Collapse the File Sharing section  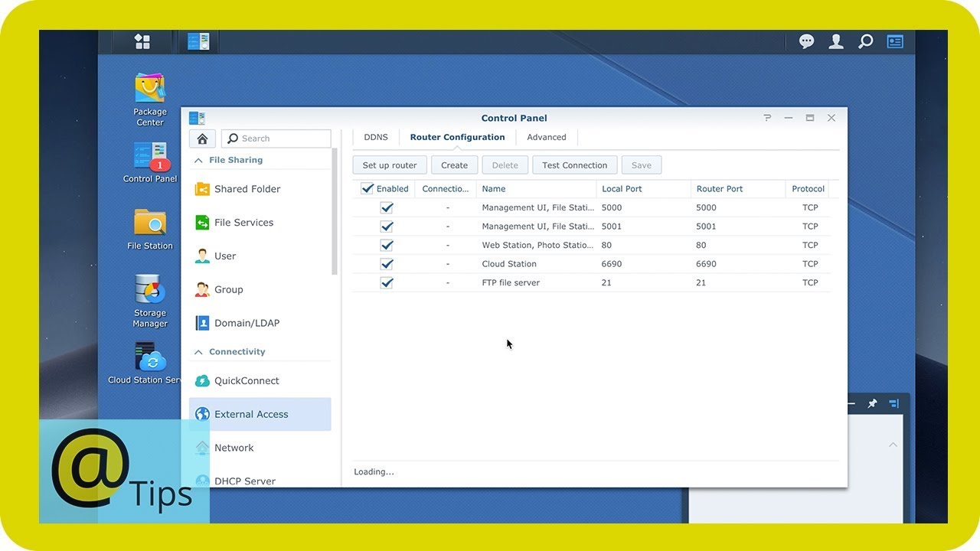point(198,161)
